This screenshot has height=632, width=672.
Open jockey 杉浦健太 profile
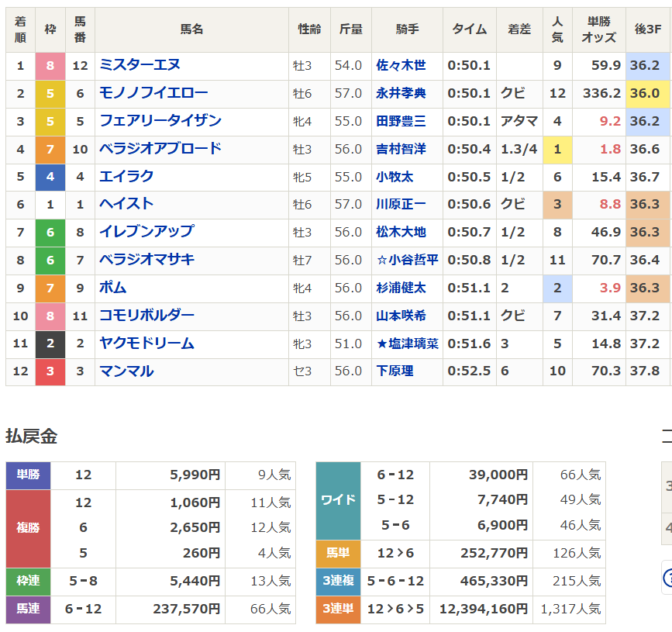[x=401, y=288]
